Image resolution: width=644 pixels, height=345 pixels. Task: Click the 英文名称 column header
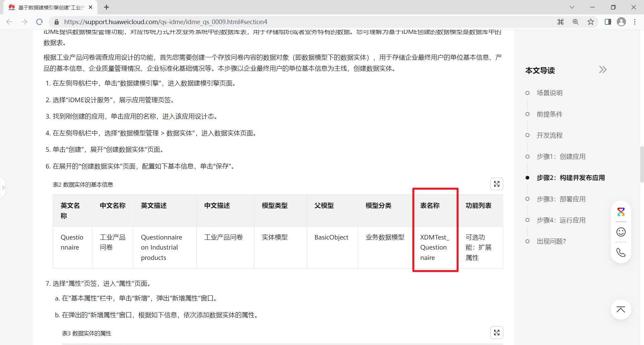(72, 211)
